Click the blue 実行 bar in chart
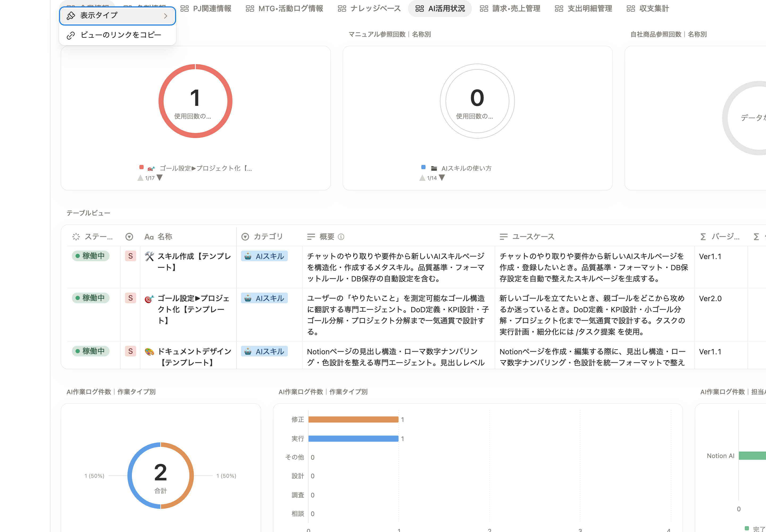 pyautogui.click(x=353, y=438)
